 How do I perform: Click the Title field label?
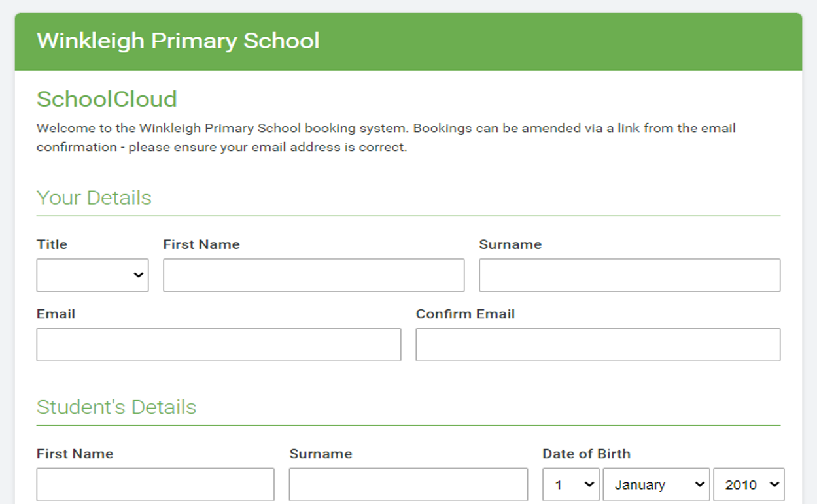click(52, 244)
